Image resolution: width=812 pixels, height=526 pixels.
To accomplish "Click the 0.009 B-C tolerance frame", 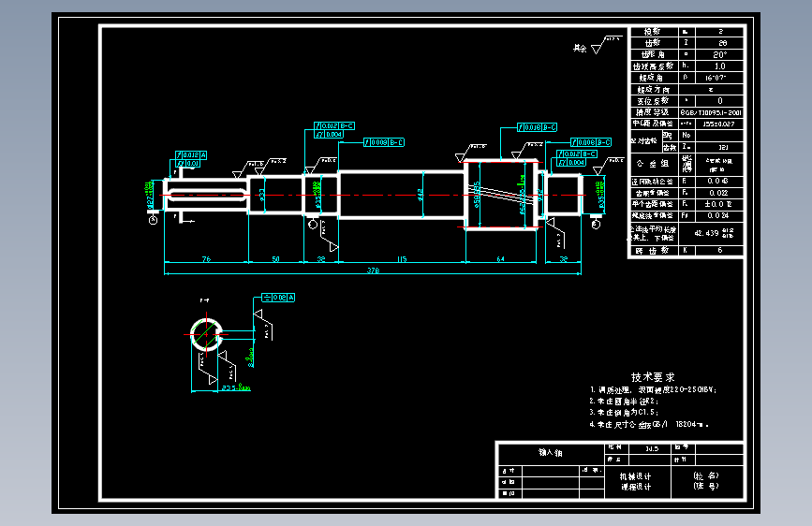I will [x=384, y=142].
